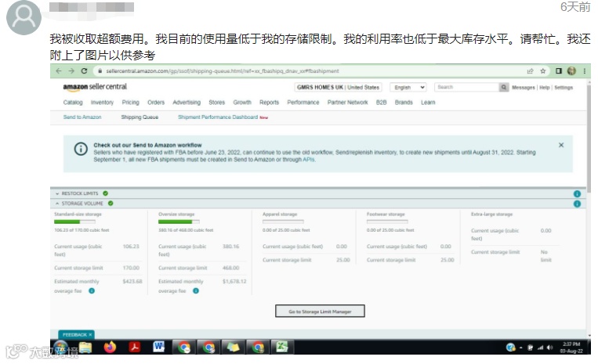Click the green check beside Restock Limits
The image size is (598, 364).
click(105, 193)
